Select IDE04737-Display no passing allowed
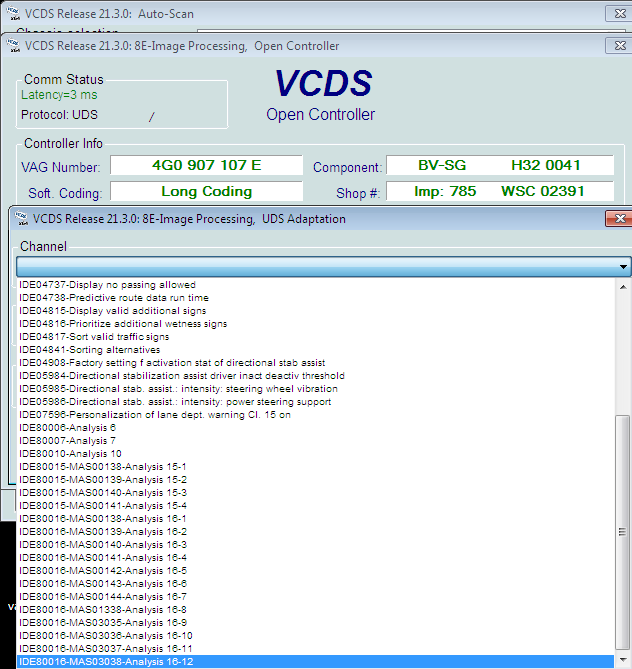 315,285
